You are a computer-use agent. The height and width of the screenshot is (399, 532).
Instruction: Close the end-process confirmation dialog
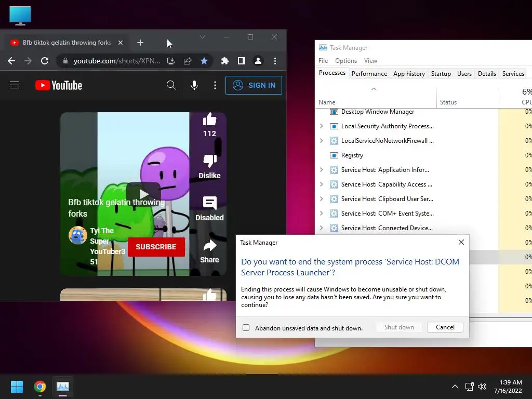coord(461,242)
